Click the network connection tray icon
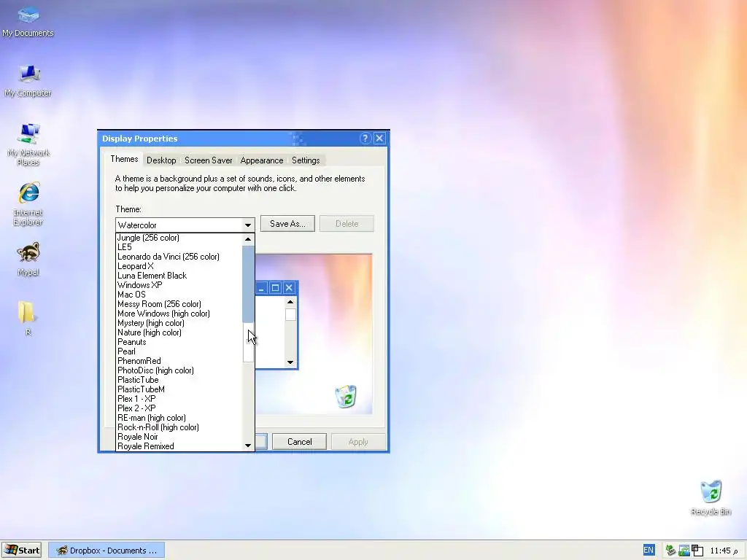Image resolution: width=747 pixels, height=560 pixels. point(684,551)
